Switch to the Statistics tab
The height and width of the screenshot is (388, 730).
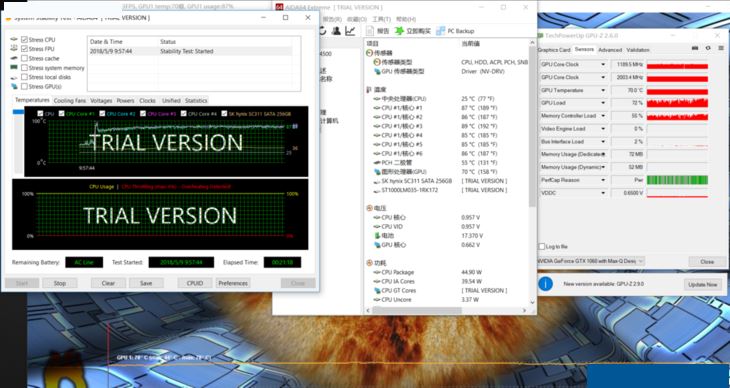coord(196,101)
